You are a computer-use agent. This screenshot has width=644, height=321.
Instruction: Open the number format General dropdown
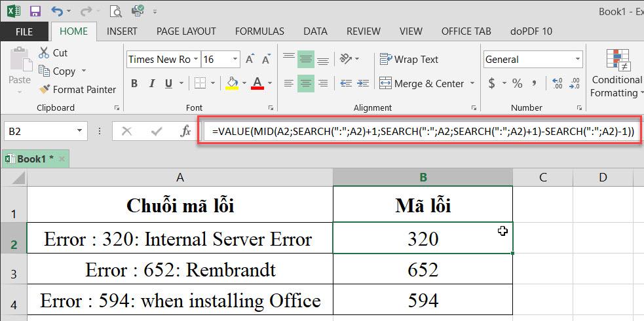tap(578, 60)
